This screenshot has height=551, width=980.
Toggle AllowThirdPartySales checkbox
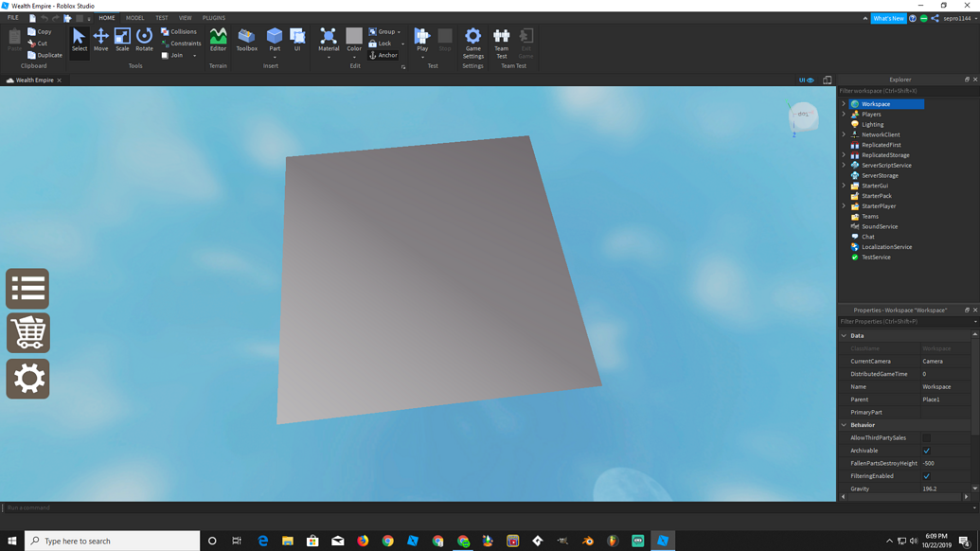pyautogui.click(x=926, y=438)
